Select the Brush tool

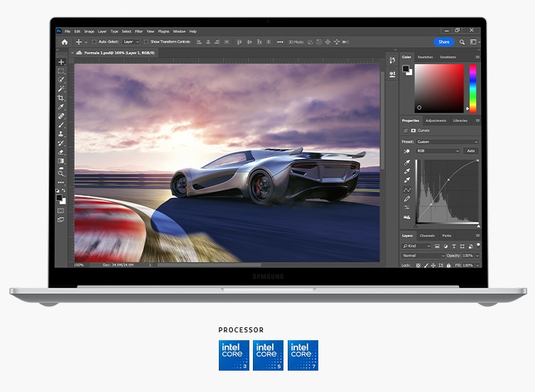[61, 125]
